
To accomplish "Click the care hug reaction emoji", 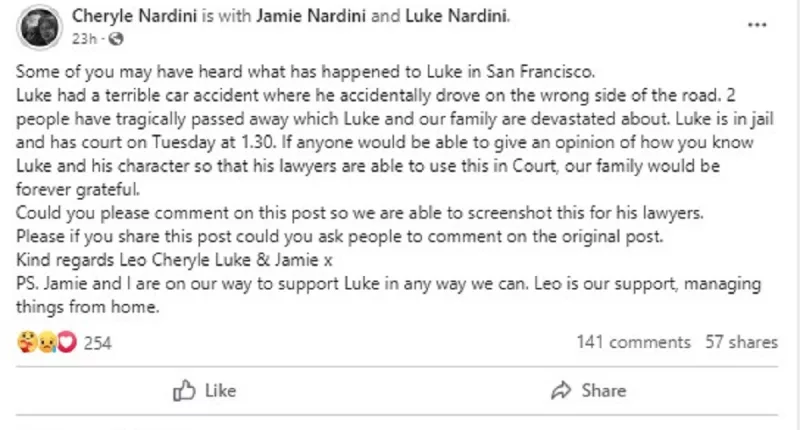I will tap(27, 343).
